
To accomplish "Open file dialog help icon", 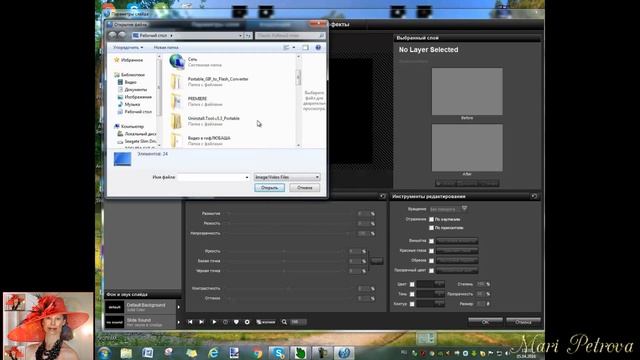I will pyautogui.click(x=318, y=48).
